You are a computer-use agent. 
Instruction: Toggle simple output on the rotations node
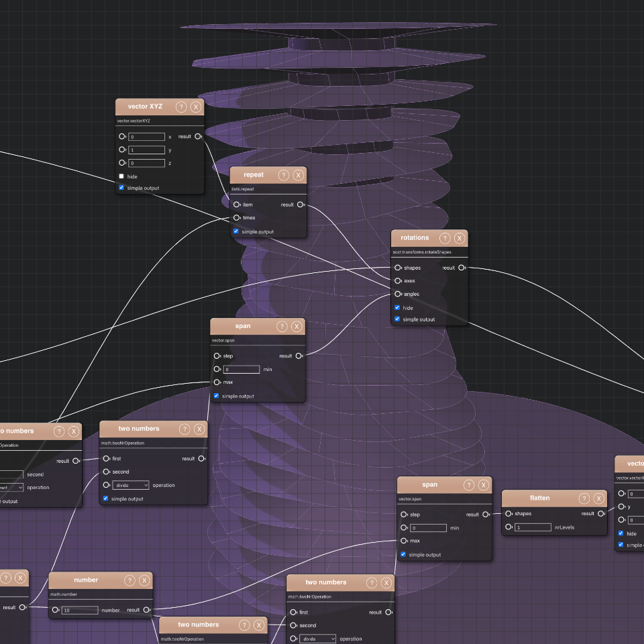click(397, 319)
